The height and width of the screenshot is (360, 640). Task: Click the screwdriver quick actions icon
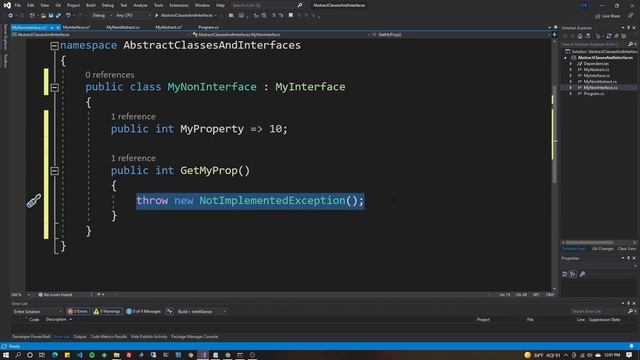[33, 201]
